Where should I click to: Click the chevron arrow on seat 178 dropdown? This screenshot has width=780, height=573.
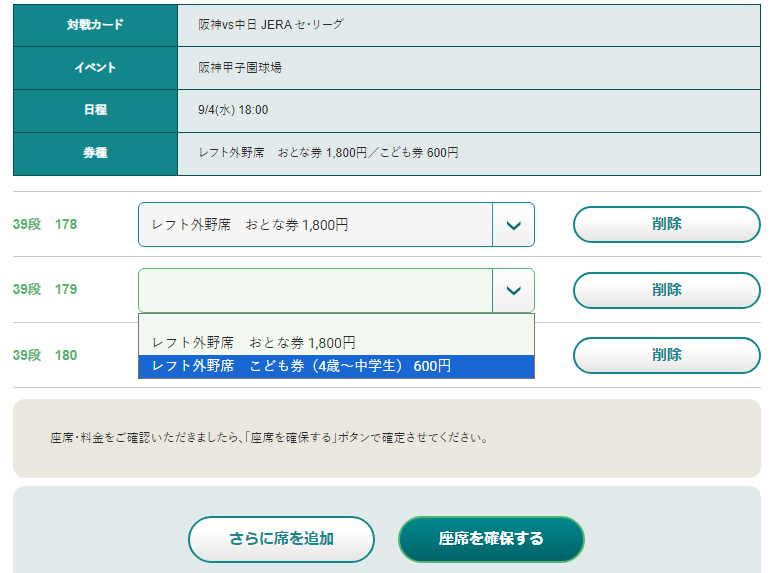[x=513, y=225]
